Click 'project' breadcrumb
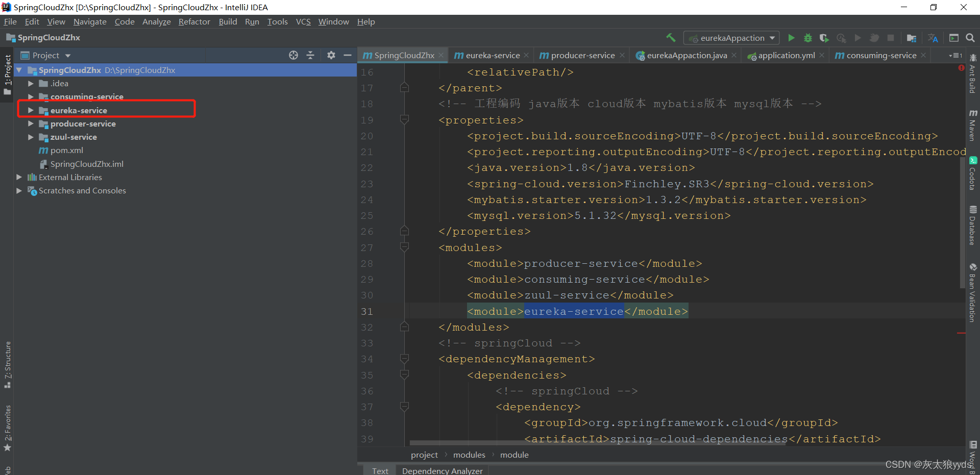 click(x=424, y=455)
